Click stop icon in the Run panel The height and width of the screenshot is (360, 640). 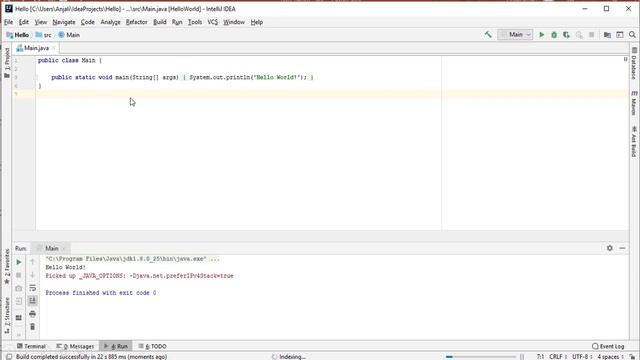pyautogui.click(x=19, y=275)
